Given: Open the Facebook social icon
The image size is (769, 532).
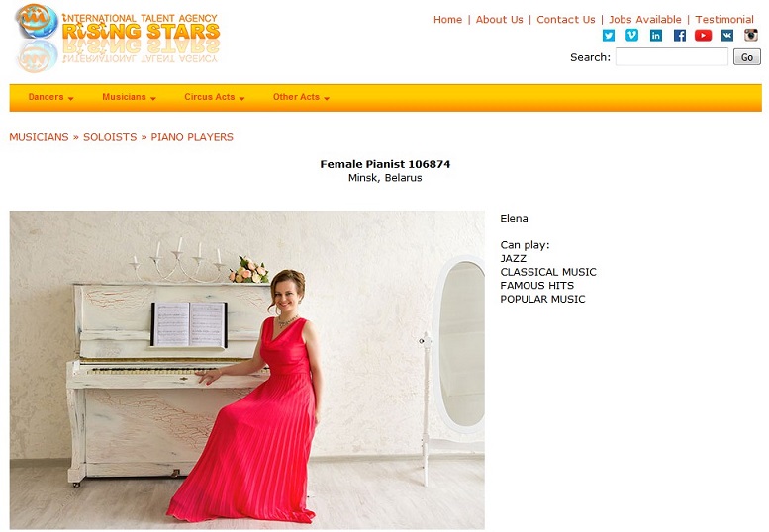Looking at the screenshot, I should point(679,36).
